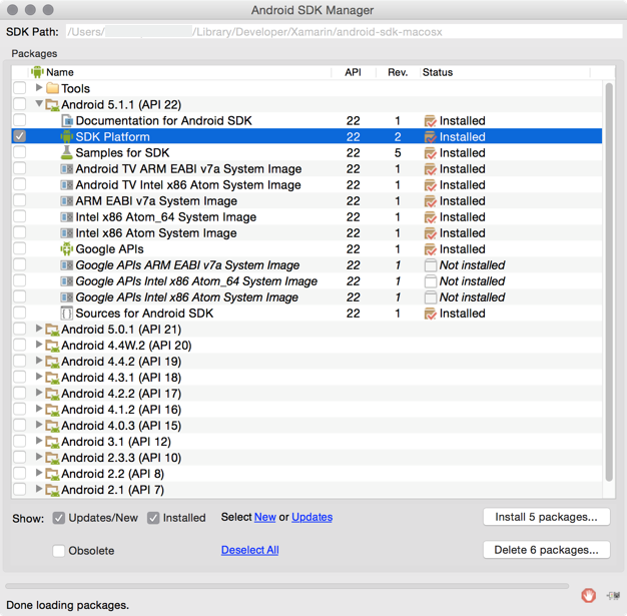Sort by the Name column header
The height and width of the screenshot is (616, 627).
click(x=180, y=72)
